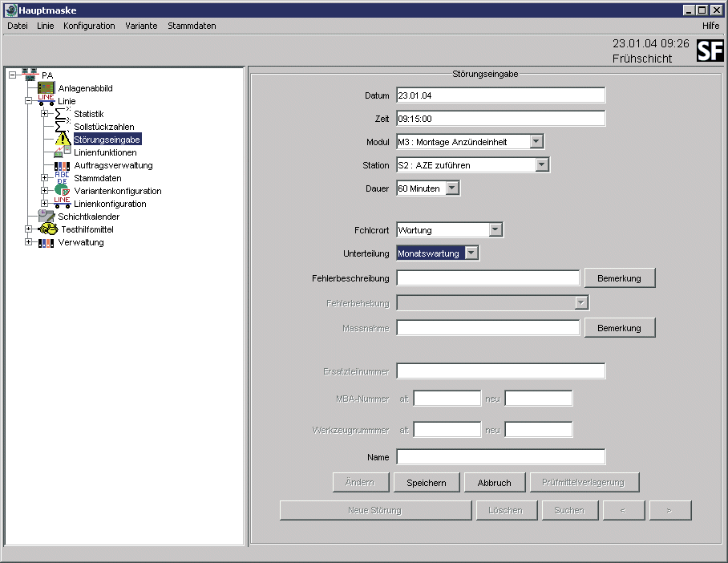
Task: Expand the Statistik tree node
Action: [44, 113]
